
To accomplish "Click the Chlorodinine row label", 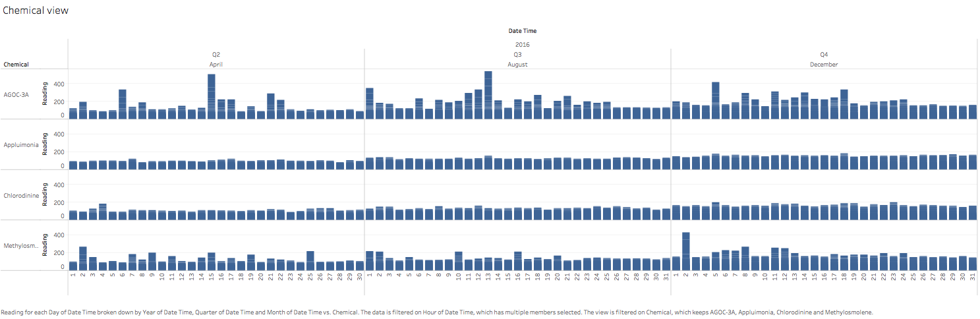I will (x=20, y=196).
